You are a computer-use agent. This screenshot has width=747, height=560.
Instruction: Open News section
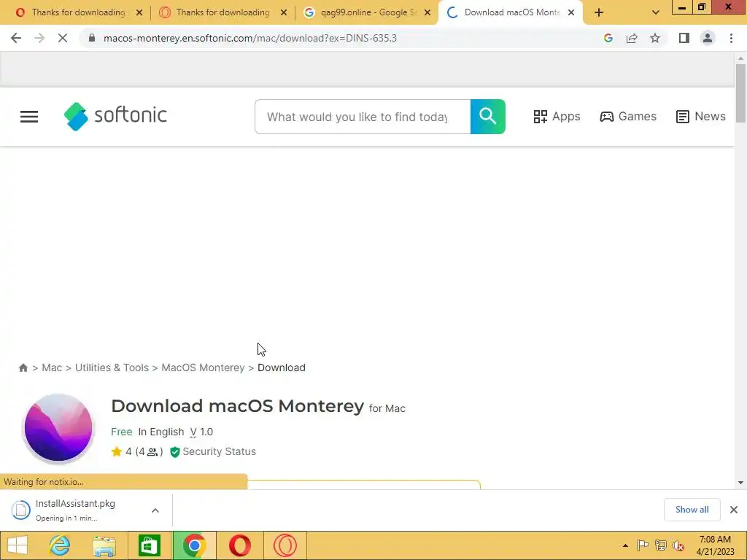701,117
